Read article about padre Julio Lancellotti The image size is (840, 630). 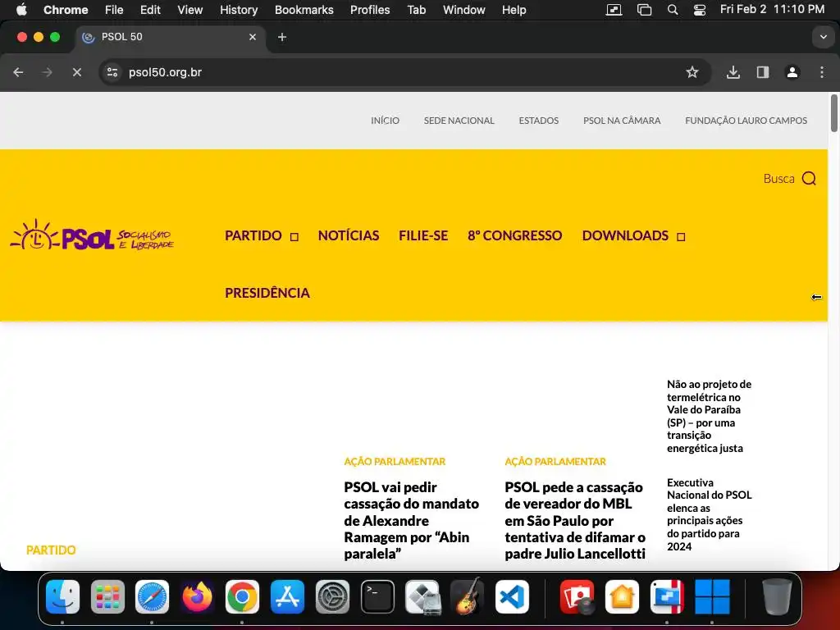pyautogui.click(x=575, y=520)
